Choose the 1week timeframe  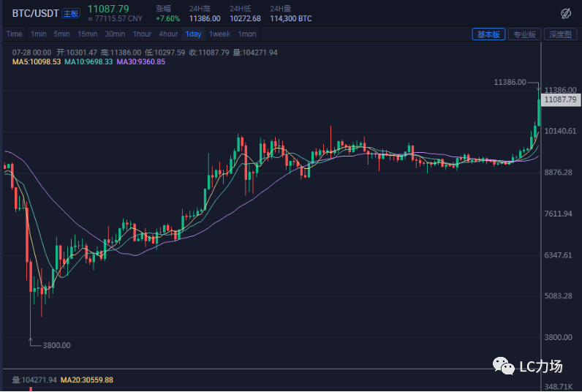click(219, 34)
